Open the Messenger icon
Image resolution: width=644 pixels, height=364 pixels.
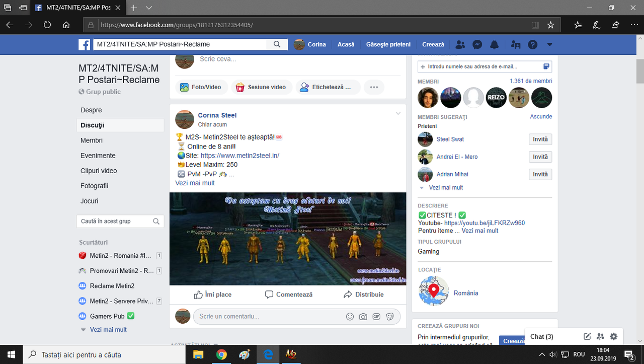coord(477,44)
